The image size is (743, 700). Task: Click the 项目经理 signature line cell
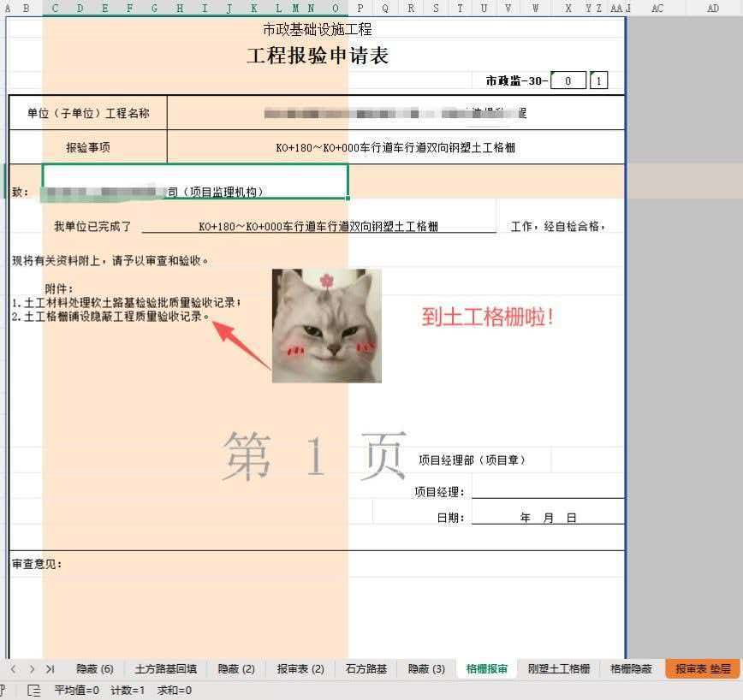548,491
